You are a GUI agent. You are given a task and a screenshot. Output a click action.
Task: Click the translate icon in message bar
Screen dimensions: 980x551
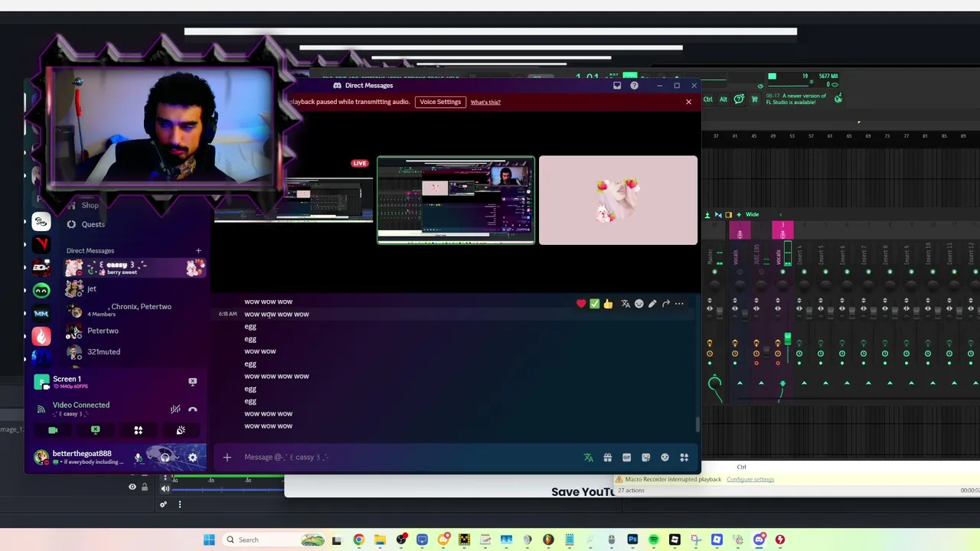pyautogui.click(x=588, y=458)
